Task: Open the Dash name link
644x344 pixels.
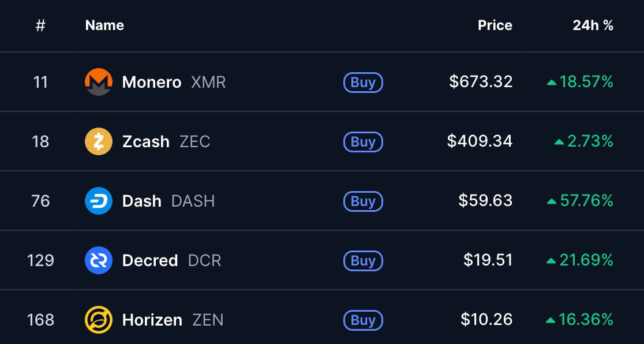Action: (142, 201)
